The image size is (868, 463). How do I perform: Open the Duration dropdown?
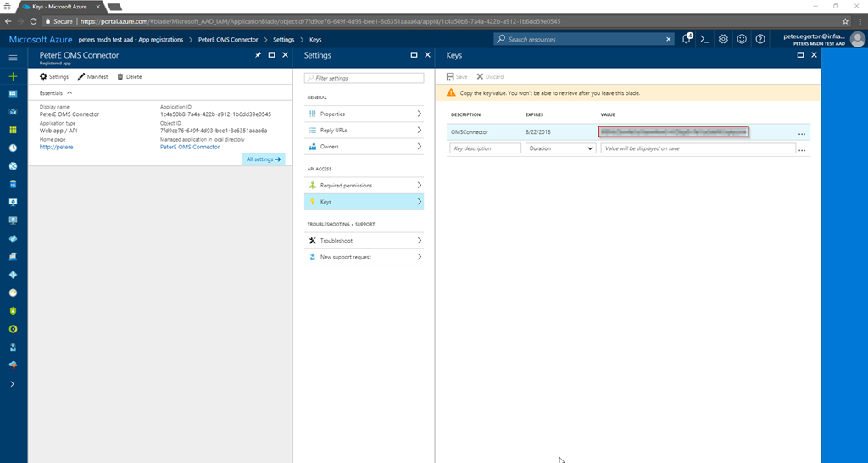[x=560, y=148]
